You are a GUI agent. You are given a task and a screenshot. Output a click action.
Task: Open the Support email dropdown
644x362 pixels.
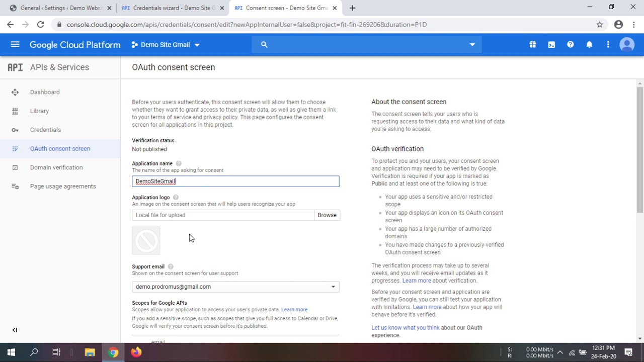tap(235, 287)
